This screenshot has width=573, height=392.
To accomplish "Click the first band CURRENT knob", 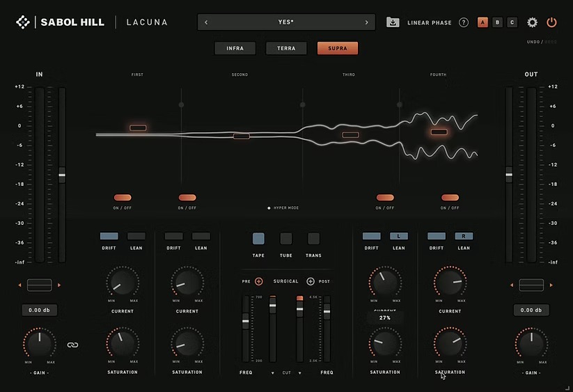I will tap(123, 282).
